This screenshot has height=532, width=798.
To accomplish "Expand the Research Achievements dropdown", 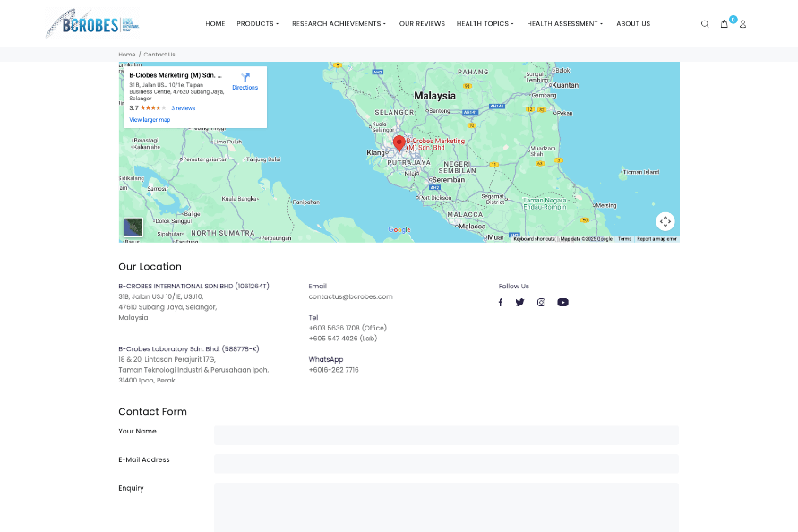I will [339, 24].
